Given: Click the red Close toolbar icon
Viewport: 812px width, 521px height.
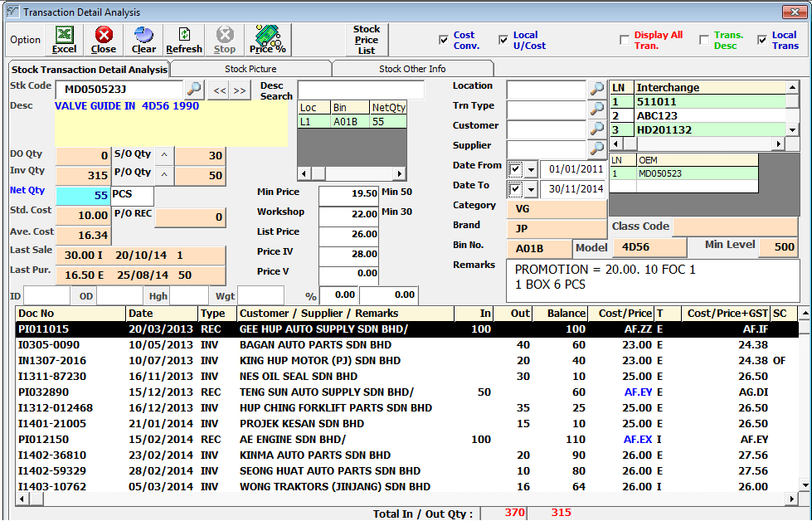Looking at the screenshot, I should [x=104, y=40].
